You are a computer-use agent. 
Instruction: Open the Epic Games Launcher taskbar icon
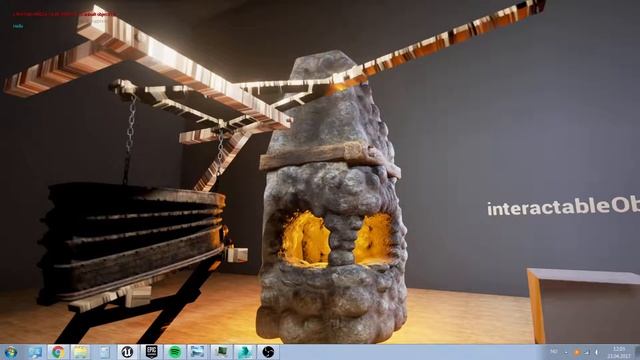[x=151, y=352]
